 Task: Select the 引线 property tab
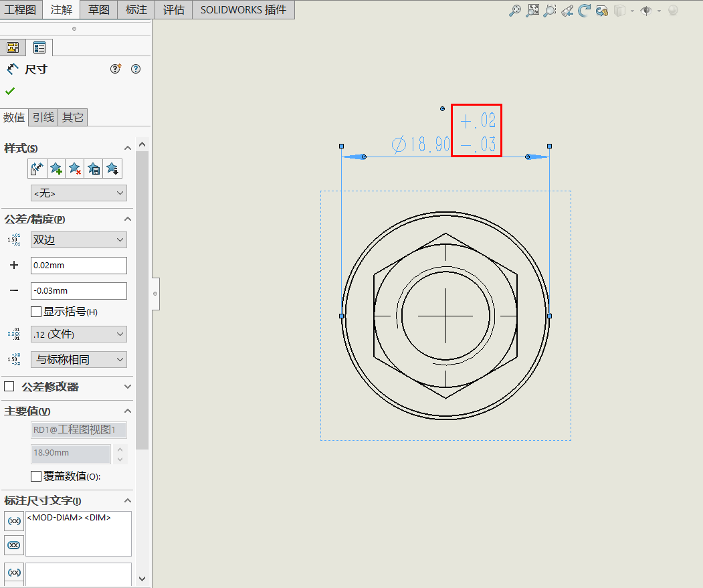[43, 117]
